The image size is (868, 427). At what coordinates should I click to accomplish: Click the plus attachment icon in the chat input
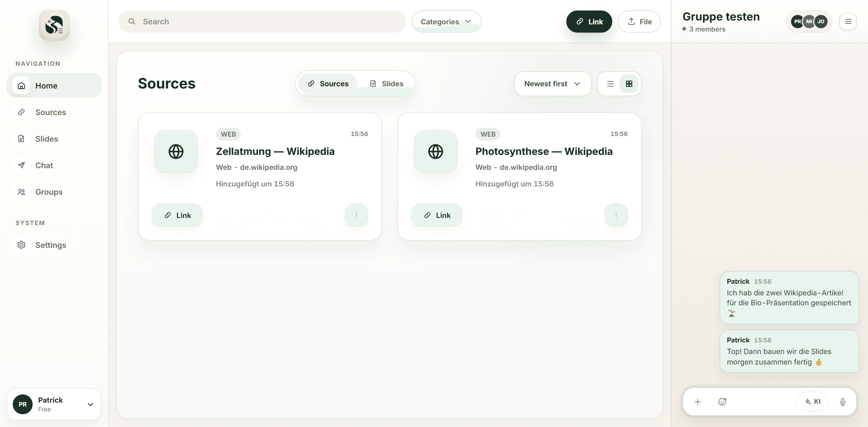pos(697,402)
